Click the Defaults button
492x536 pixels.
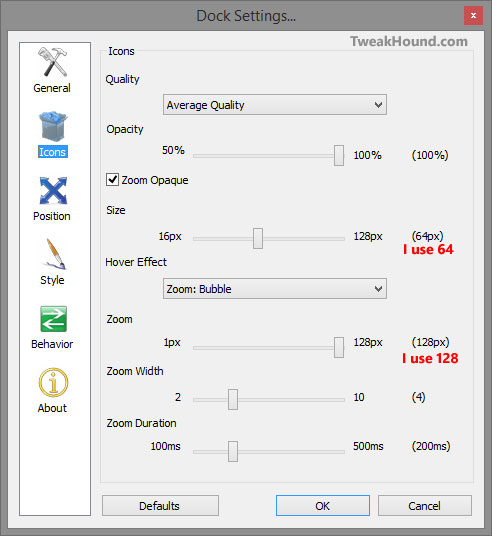(160, 506)
